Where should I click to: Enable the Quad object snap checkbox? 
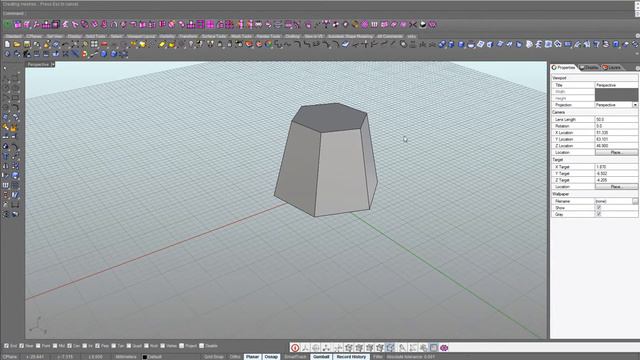tap(129, 346)
